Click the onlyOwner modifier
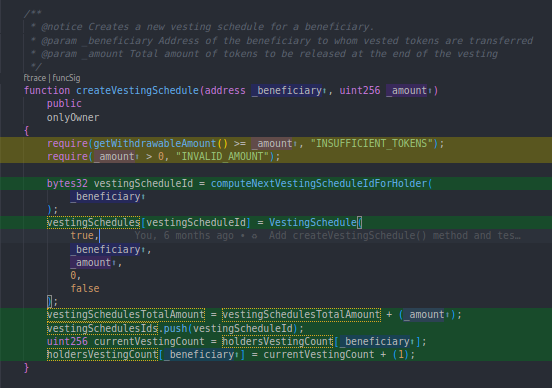 [x=73, y=117]
